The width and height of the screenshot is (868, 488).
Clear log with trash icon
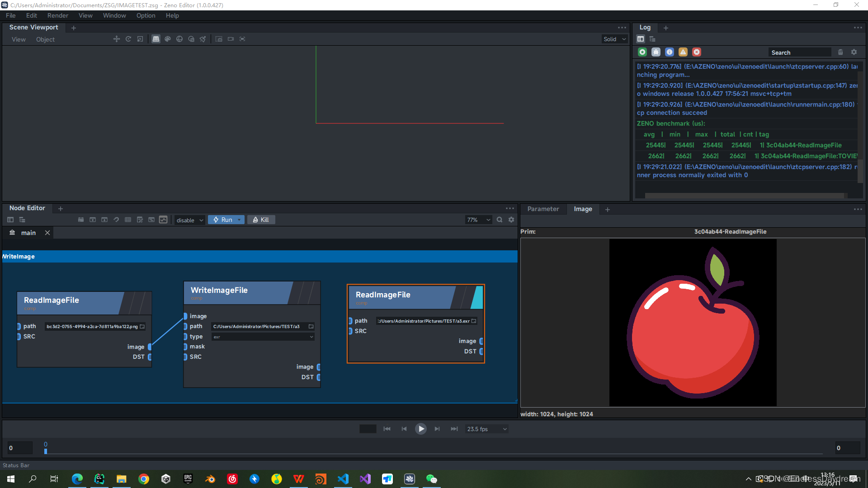[840, 52]
